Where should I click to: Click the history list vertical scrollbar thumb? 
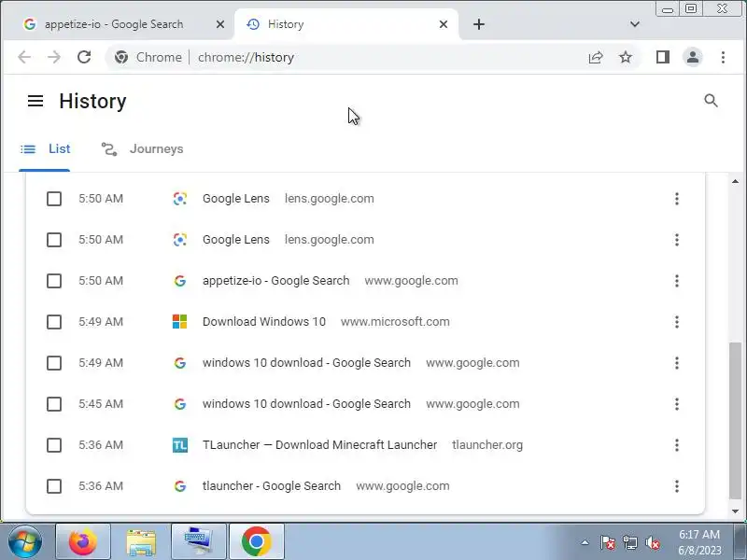coord(735,420)
